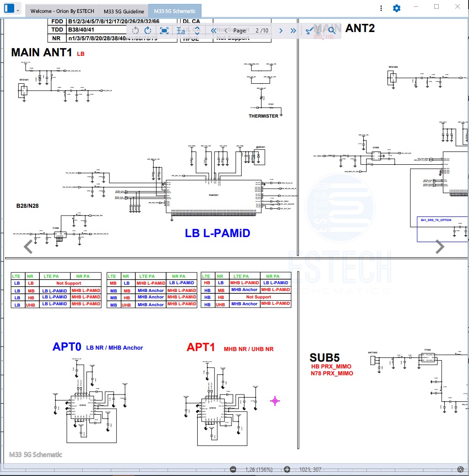
Task: Switch to Welcome - Orion By ESTECH tab
Action: (60, 11)
